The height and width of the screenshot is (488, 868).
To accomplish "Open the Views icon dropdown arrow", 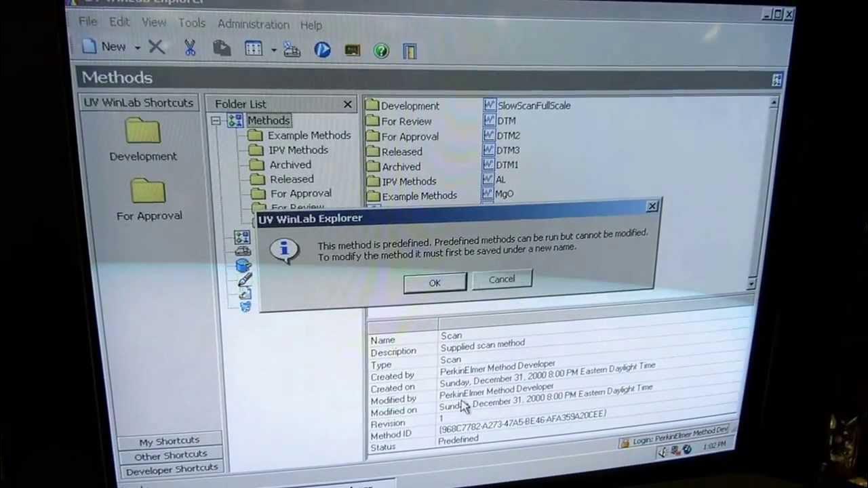I will 273,49.
